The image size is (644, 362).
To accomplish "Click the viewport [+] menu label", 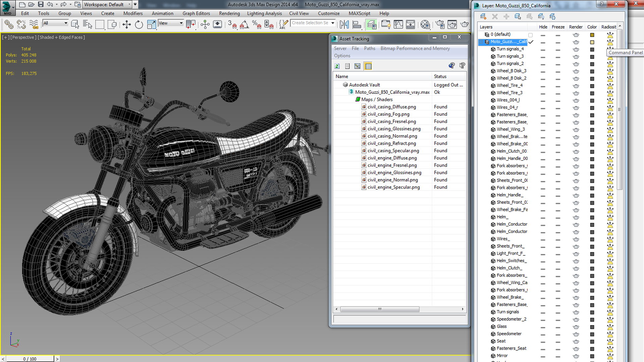I will [6, 37].
